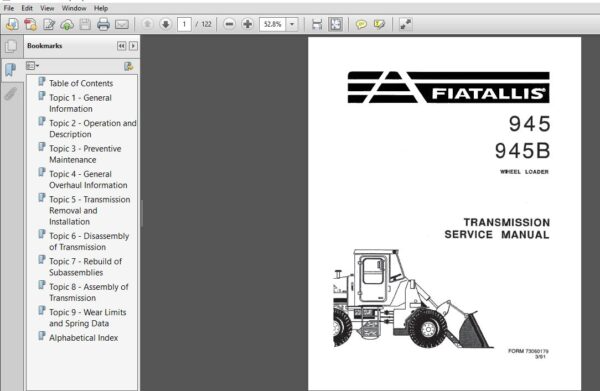The width and height of the screenshot is (600, 391).
Task: Click the read mode expand icon
Action: pos(405,24)
